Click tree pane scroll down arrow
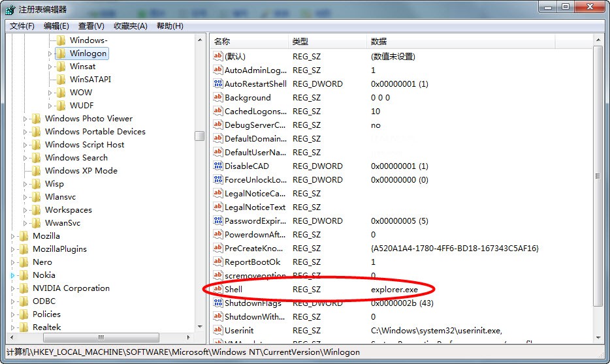The image size is (610, 364). pyautogui.click(x=200, y=327)
